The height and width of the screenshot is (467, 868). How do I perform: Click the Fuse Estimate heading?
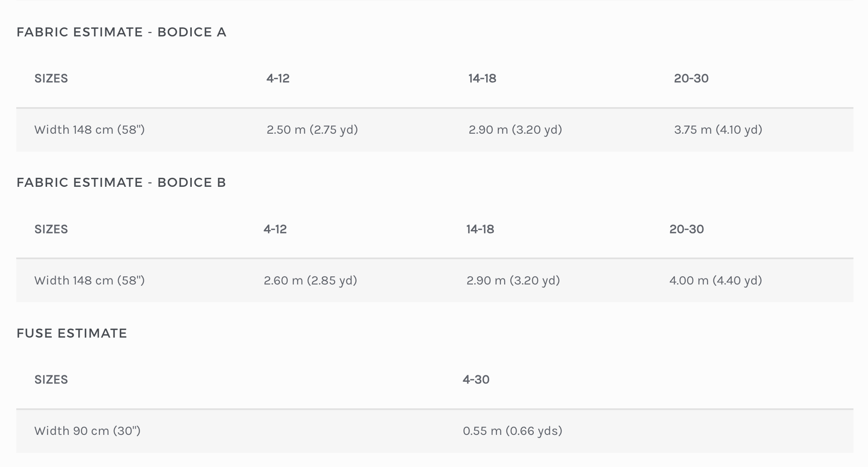point(72,333)
